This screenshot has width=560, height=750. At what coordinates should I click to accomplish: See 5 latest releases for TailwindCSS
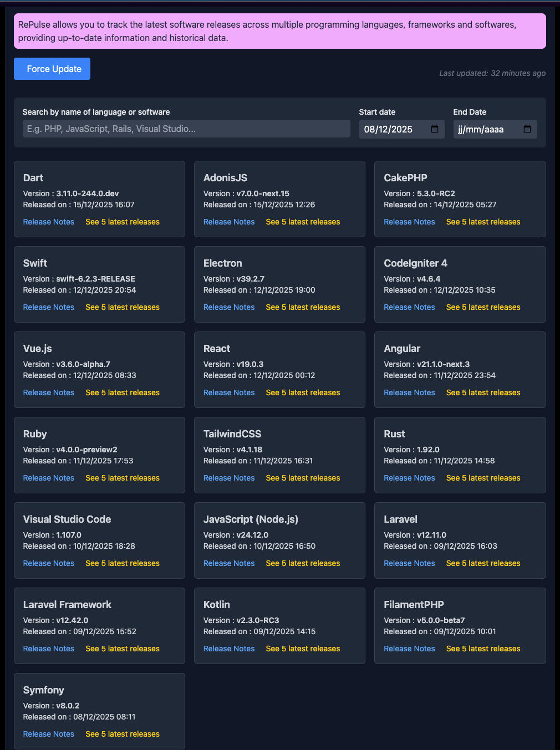[303, 478]
